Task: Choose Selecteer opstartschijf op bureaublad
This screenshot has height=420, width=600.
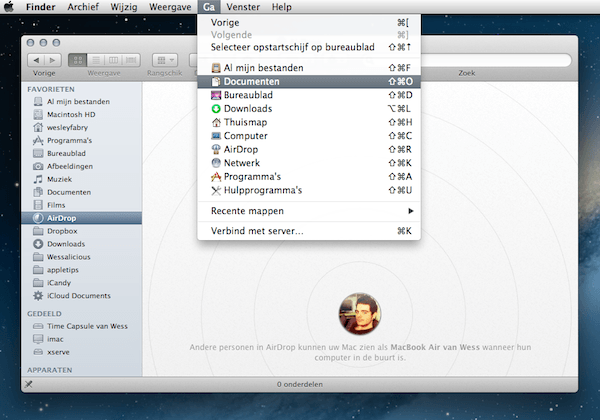Action: point(309,47)
